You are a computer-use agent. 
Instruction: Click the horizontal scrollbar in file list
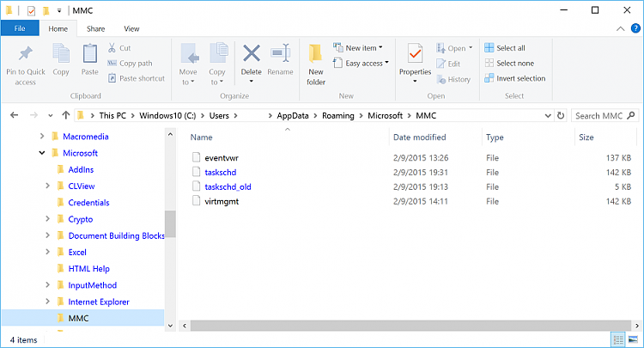pos(410,326)
